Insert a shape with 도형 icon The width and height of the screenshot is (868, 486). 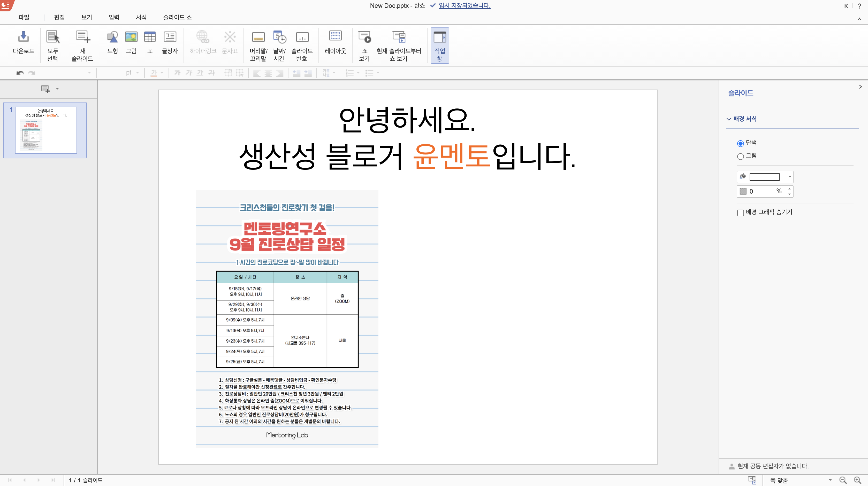112,37
